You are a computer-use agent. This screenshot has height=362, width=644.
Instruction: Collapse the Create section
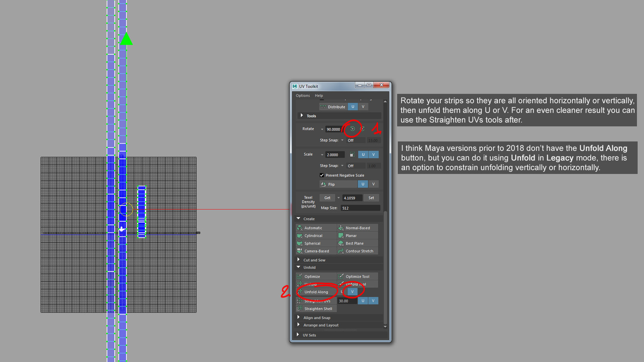299,218
